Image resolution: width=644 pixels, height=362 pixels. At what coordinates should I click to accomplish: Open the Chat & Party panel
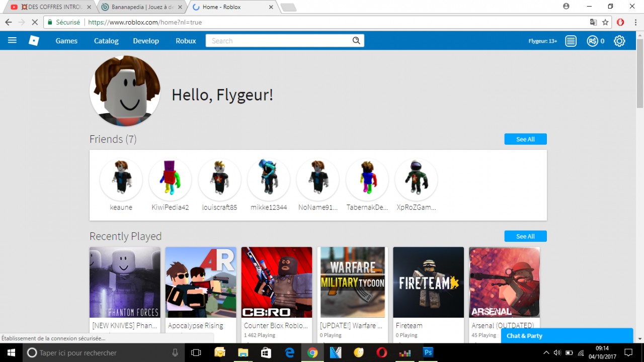point(567,335)
